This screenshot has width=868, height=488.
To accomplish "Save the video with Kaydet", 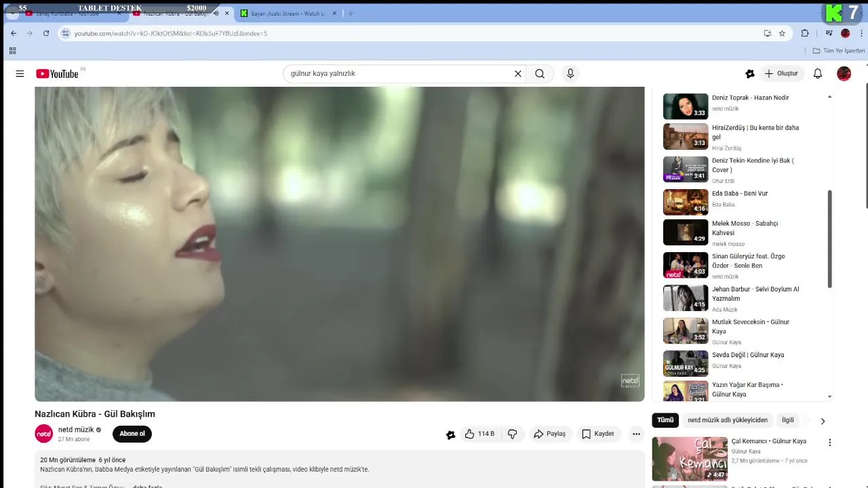I will coord(597,434).
